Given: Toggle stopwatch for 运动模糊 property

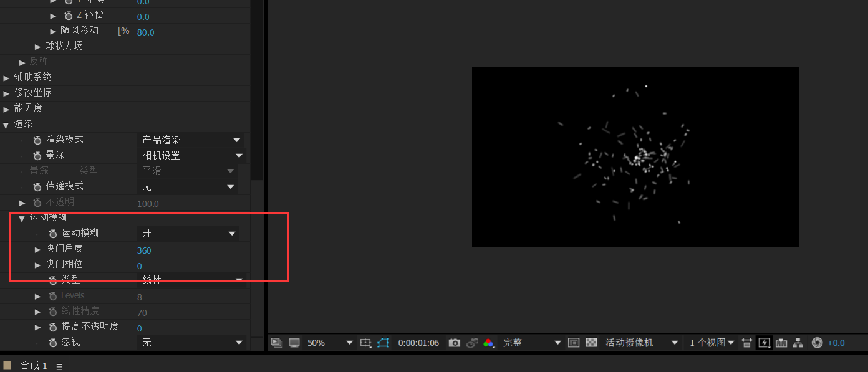Looking at the screenshot, I should coord(53,234).
